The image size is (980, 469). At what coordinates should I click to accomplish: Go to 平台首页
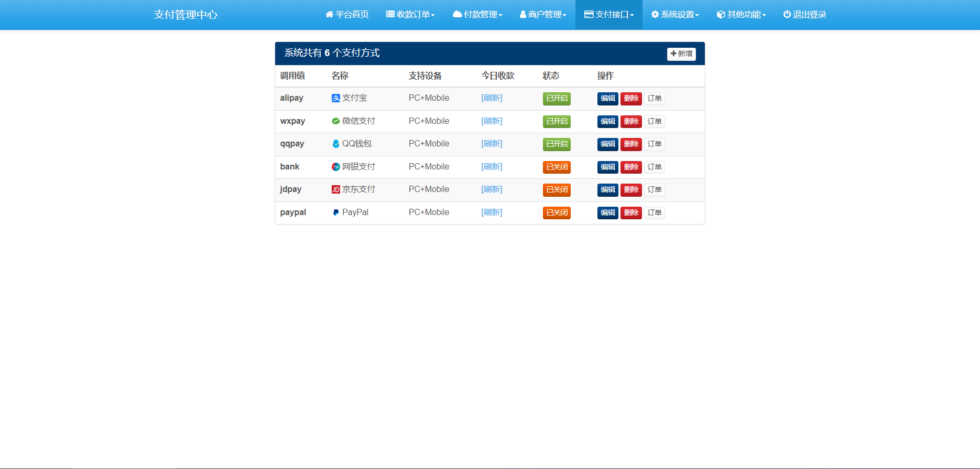pos(347,15)
